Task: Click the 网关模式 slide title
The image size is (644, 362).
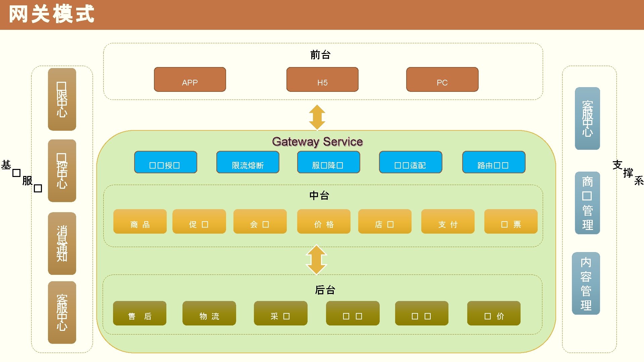Action: 52,14
